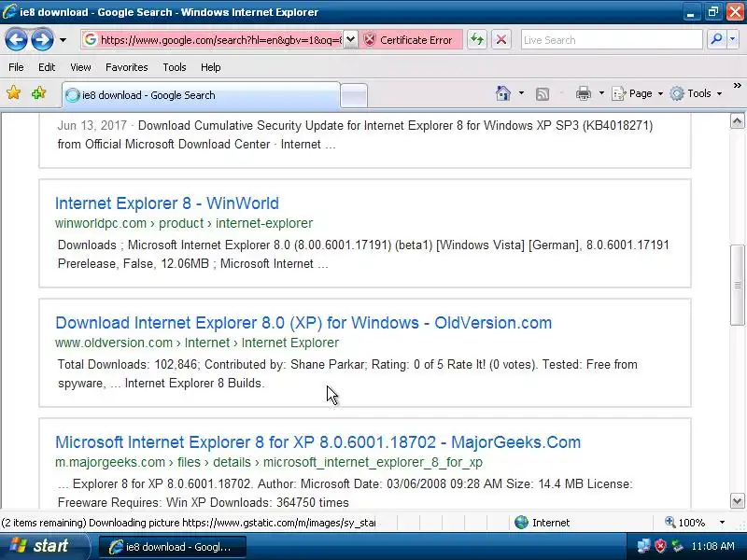
Task: Open the Favorites menu
Action: (127, 67)
